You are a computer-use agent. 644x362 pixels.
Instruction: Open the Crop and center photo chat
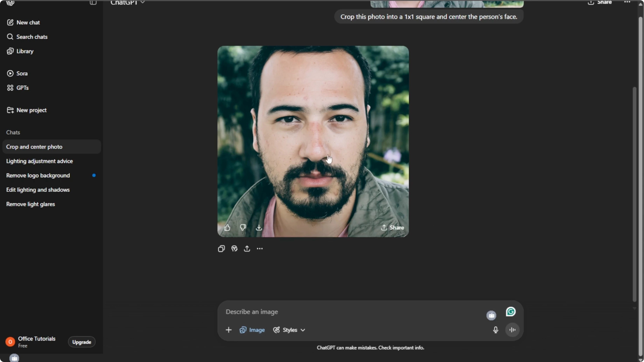click(x=51, y=147)
